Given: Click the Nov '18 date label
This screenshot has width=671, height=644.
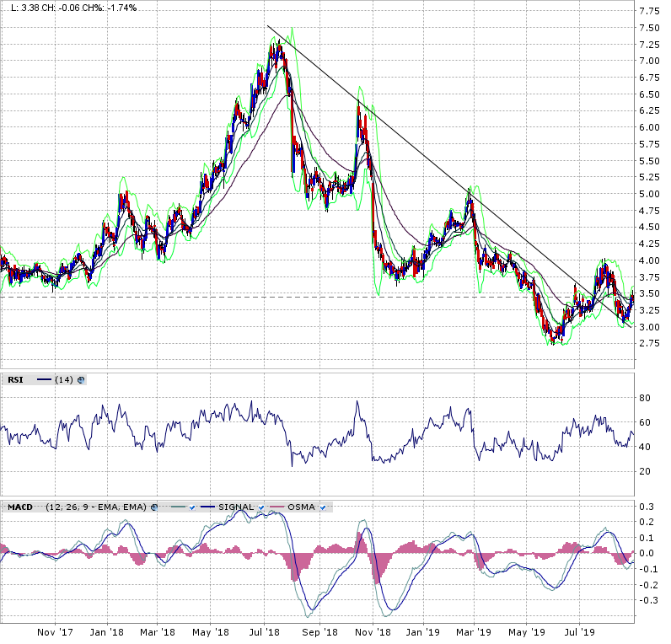Looking at the screenshot, I should (x=373, y=632).
